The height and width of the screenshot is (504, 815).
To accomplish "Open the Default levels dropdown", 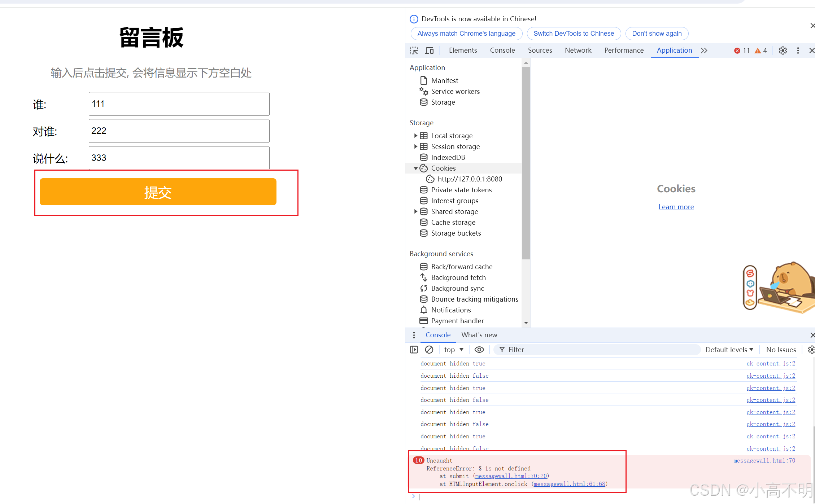I will click(x=729, y=350).
